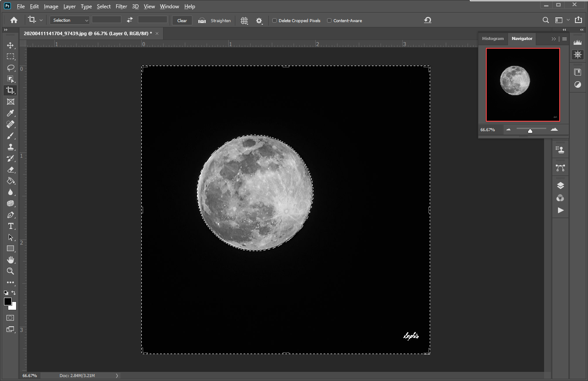Open the Clone Source panel icon
Viewport: 588px width, 381px height.
560,149
